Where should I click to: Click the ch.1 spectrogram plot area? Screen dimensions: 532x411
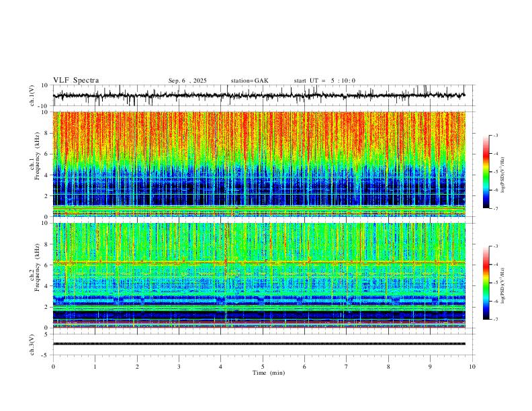(x=259, y=164)
